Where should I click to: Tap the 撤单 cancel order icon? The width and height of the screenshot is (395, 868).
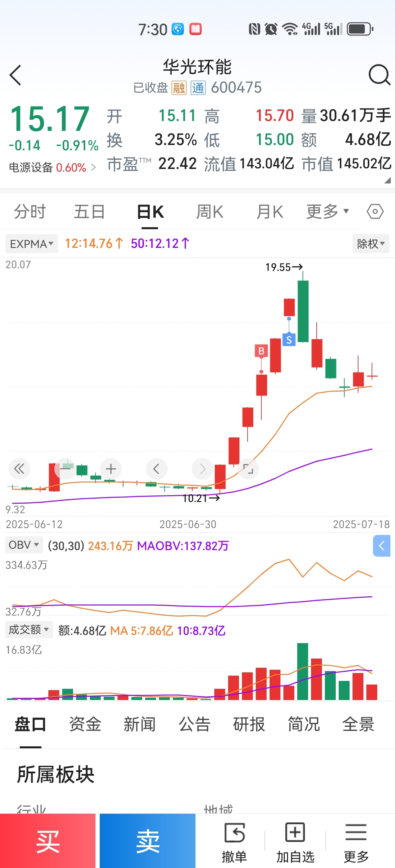(234, 832)
